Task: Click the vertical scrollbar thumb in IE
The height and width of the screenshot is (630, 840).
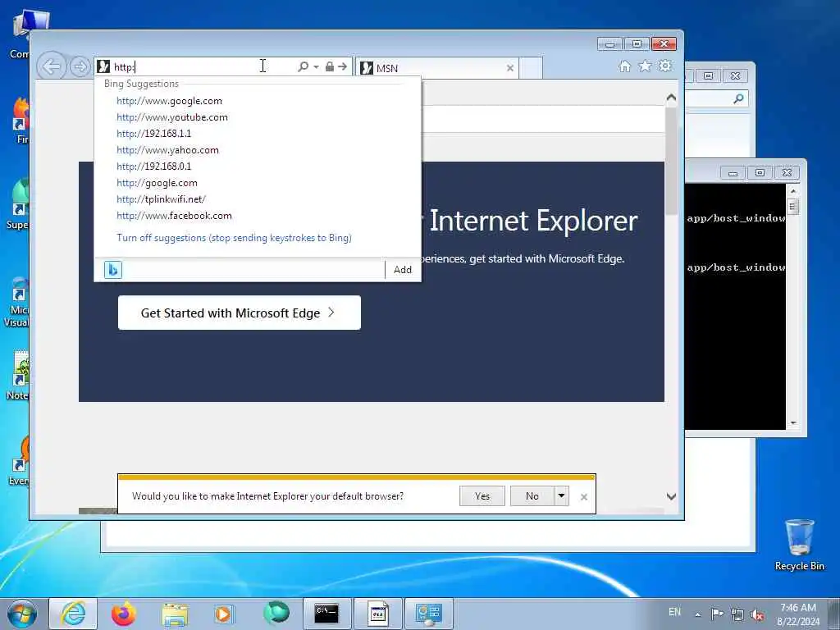Action: point(671,161)
